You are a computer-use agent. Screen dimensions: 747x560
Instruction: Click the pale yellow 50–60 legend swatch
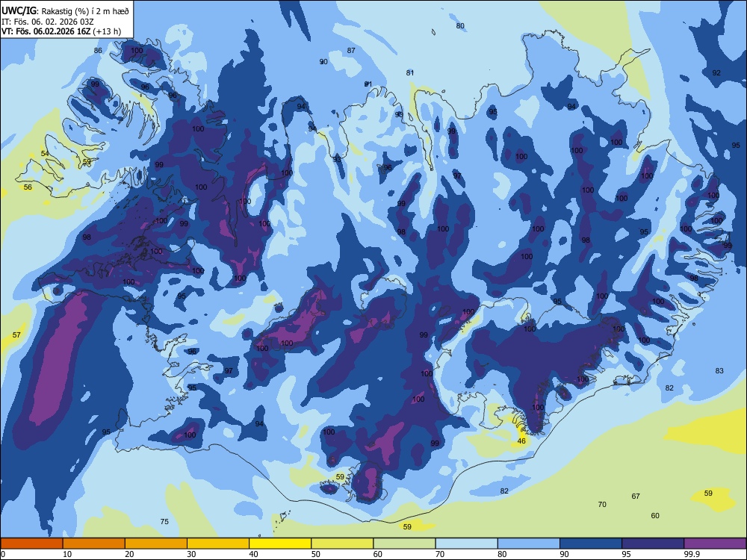click(x=342, y=544)
